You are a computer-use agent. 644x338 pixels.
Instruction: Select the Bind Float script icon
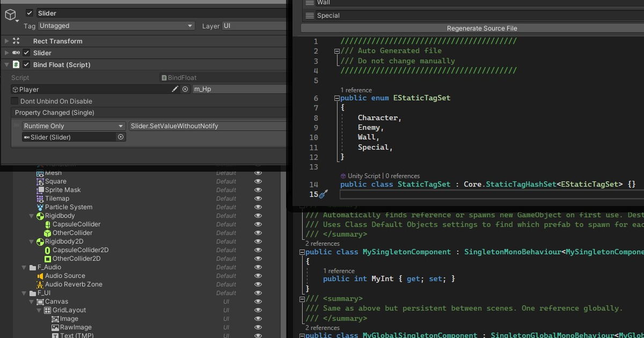click(17, 64)
